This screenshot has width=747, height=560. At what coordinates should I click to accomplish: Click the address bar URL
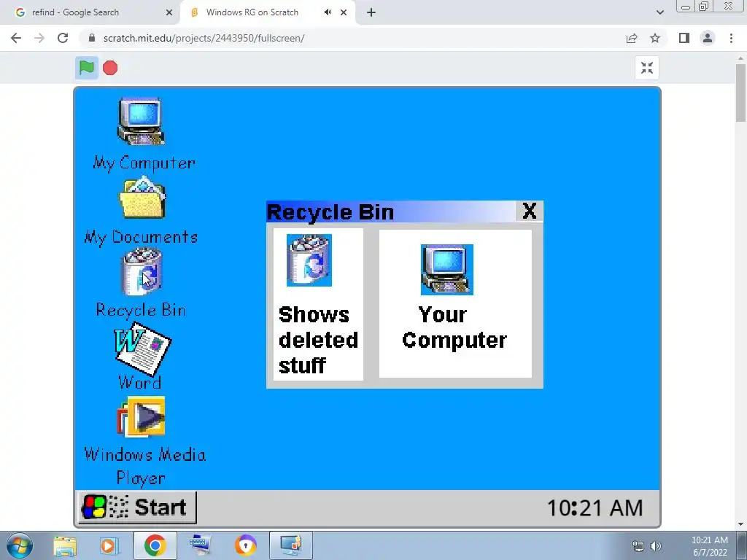tap(204, 38)
